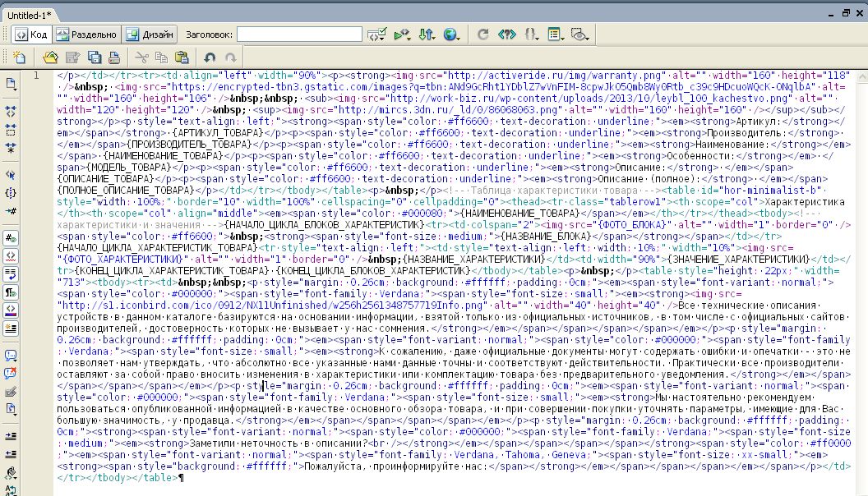The width and height of the screenshot is (868, 496).
Task: Click the {НАЧАЛО_ЦИКЛА_БЛОКОВ_ХАРАКТЕРИСТИК} text
Action: coord(324,224)
